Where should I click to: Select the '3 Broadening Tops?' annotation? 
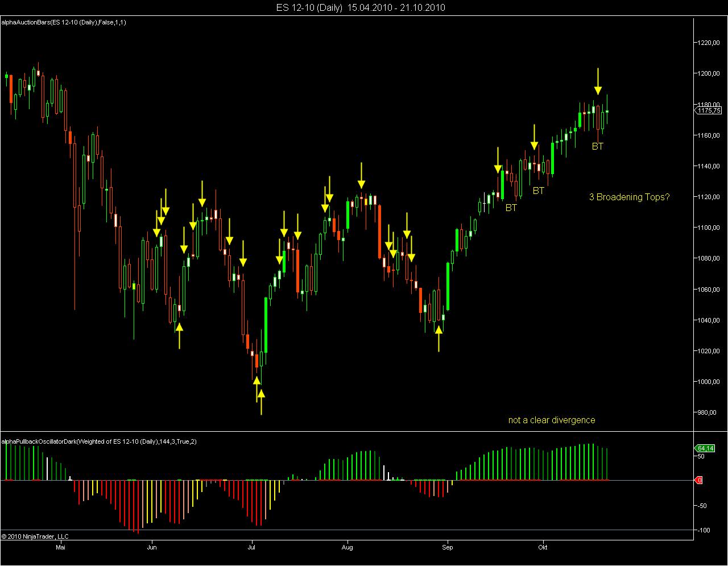(629, 197)
